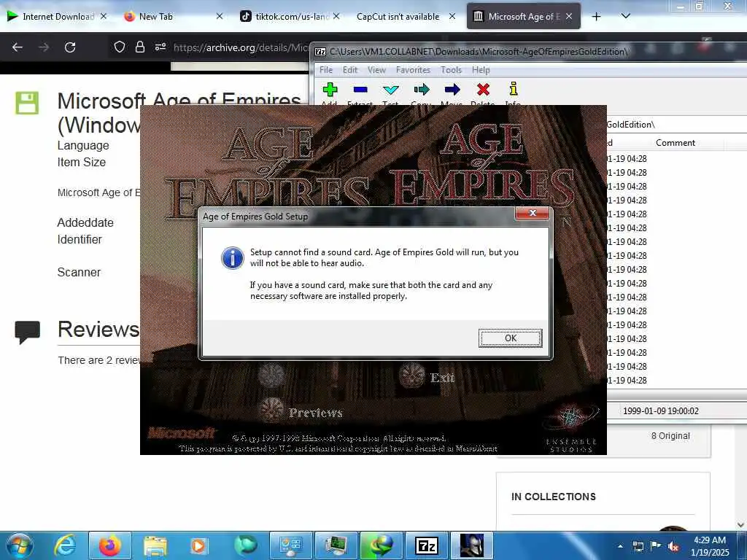The image size is (747, 560).
Task: Show hidden system tray icons
Action: [x=620, y=546]
